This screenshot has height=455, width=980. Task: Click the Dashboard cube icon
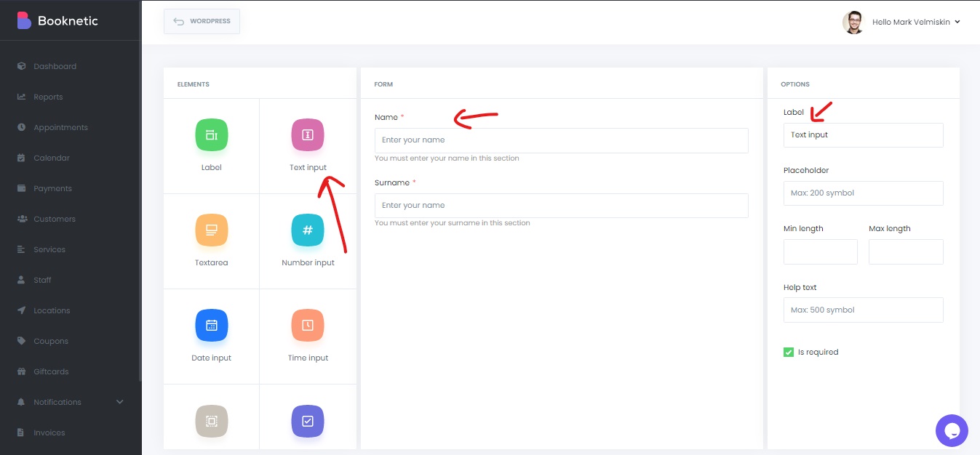pos(21,66)
